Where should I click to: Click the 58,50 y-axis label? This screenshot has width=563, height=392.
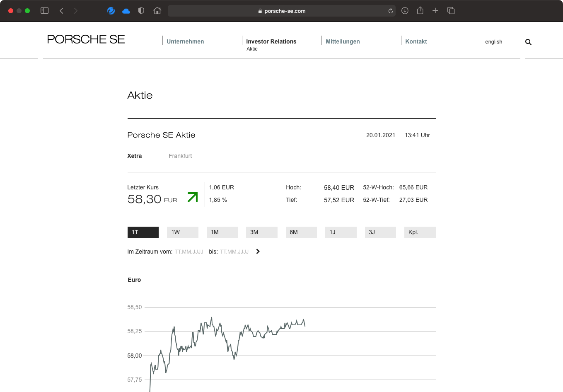click(x=135, y=307)
